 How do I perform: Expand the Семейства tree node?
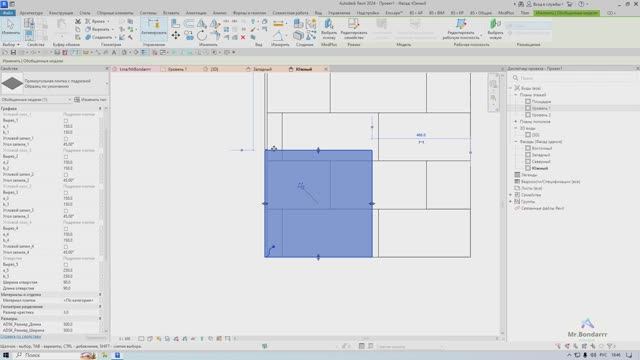click(x=511, y=195)
